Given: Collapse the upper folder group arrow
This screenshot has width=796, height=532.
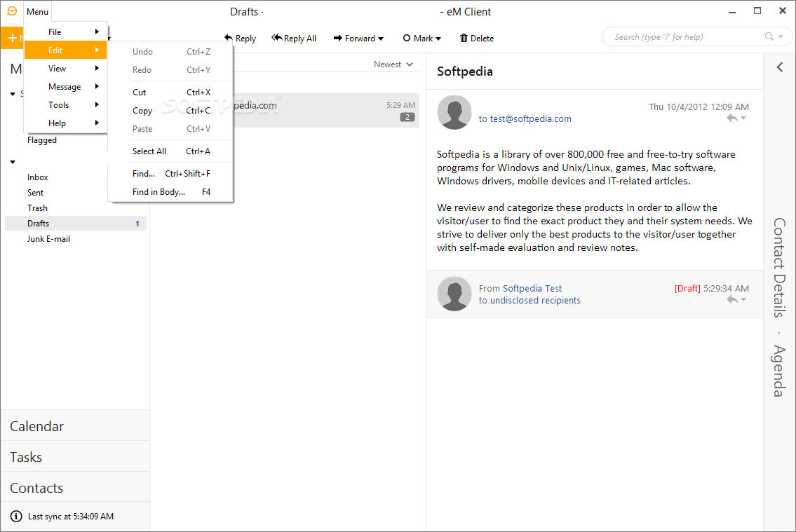Looking at the screenshot, I should tap(13, 94).
